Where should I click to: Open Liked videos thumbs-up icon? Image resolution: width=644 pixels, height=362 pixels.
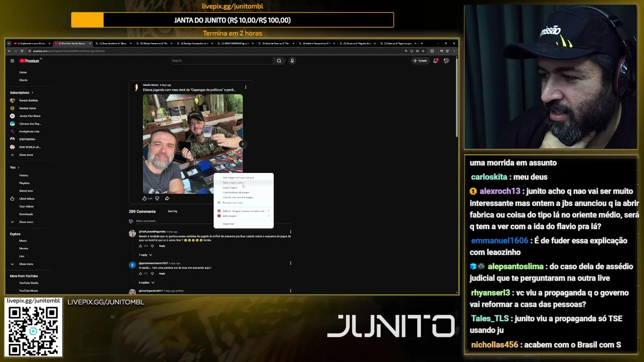click(x=13, y=199)
